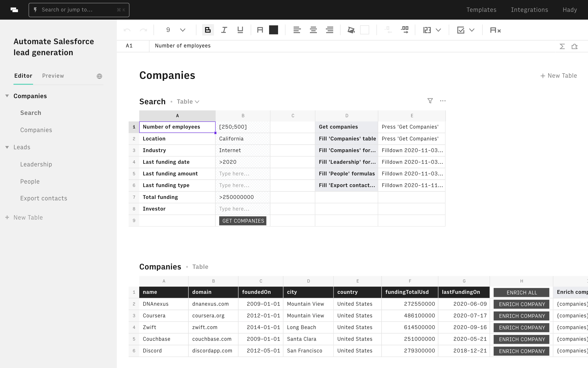This screenshot has height=368, width=588.
Task: Switch to the Editor tab
Action: coord(23,76)
